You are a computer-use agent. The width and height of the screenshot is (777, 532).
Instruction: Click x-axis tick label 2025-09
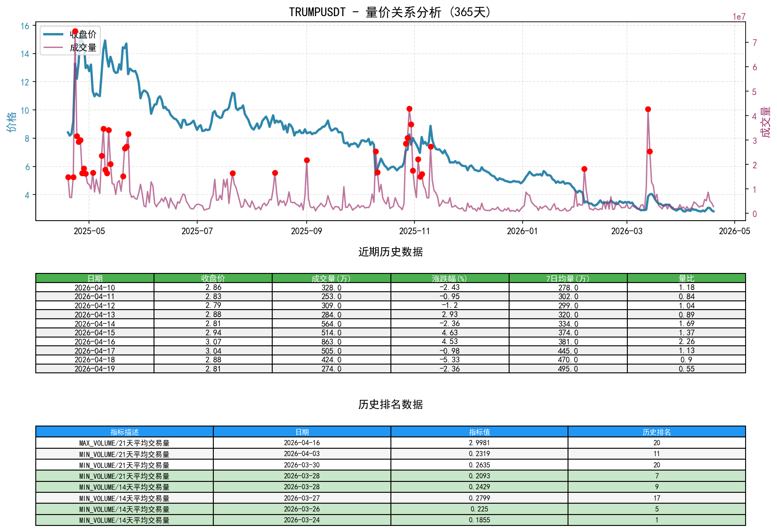[x=307, y=231]
